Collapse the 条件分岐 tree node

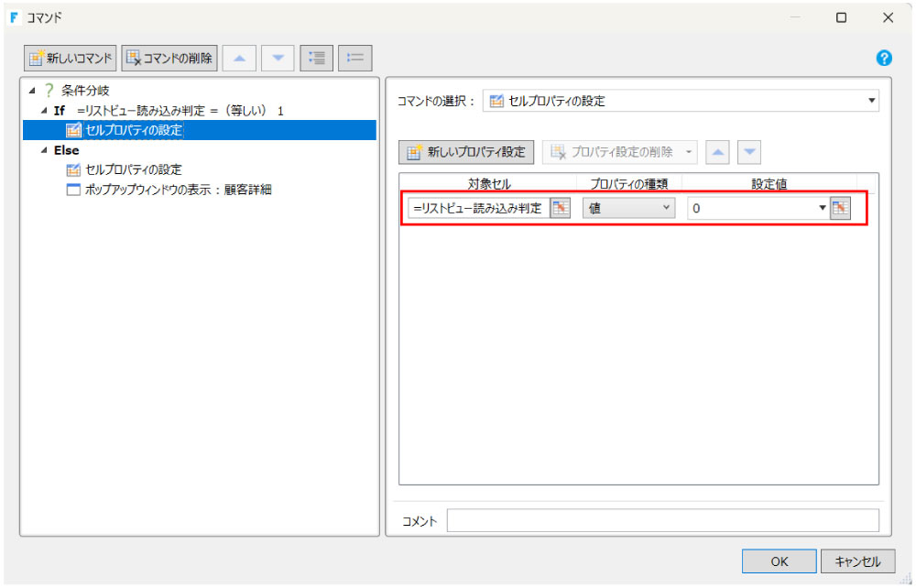(x=31, y=89)
